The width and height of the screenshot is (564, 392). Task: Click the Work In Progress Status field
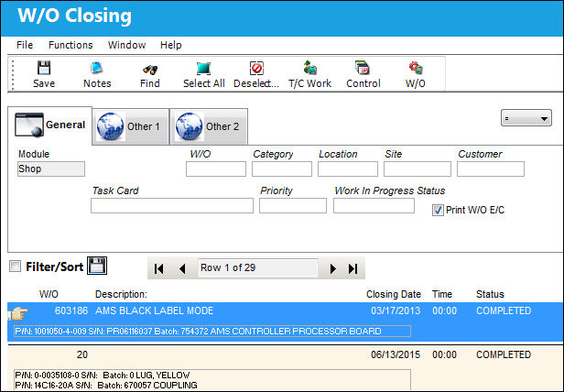tap(374, 206)
